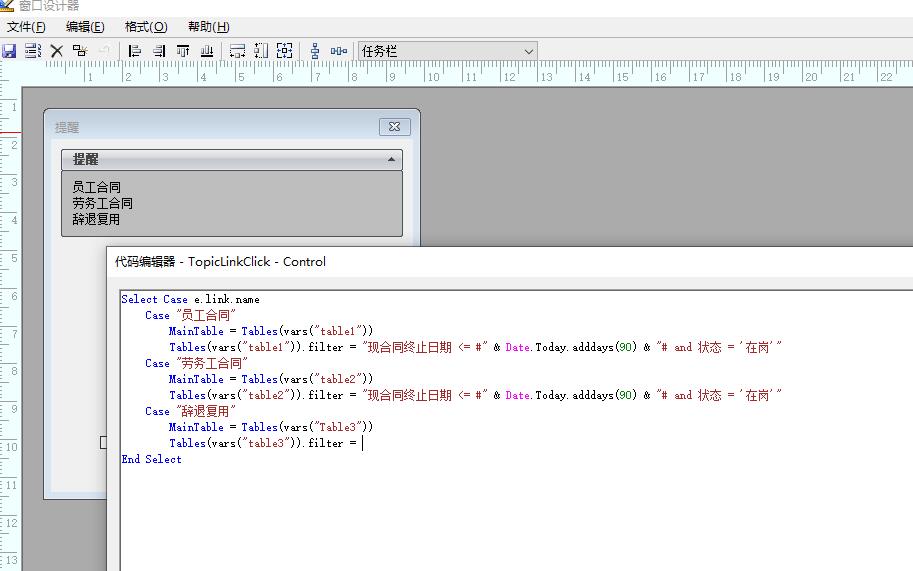Click the 员工合同 link in the task pane
The image size is (913, 571).
click(x=97, y=187)
